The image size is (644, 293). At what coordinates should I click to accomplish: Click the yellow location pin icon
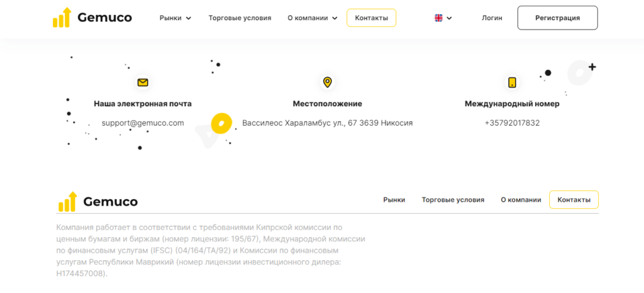click(x=327, y=82)
